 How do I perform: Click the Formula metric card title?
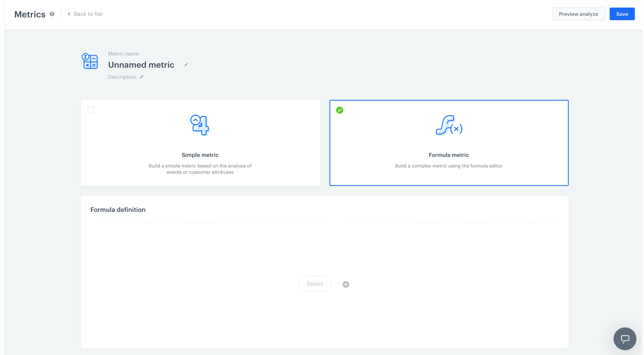pos(449,155)
